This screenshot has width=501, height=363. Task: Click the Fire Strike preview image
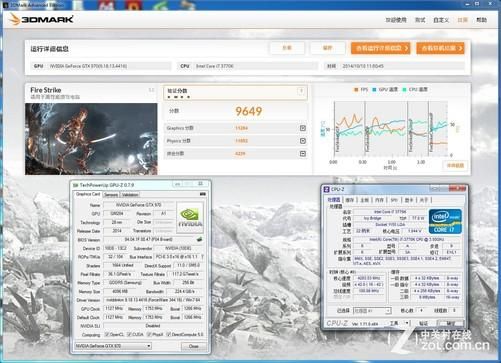tap(91, 139)
